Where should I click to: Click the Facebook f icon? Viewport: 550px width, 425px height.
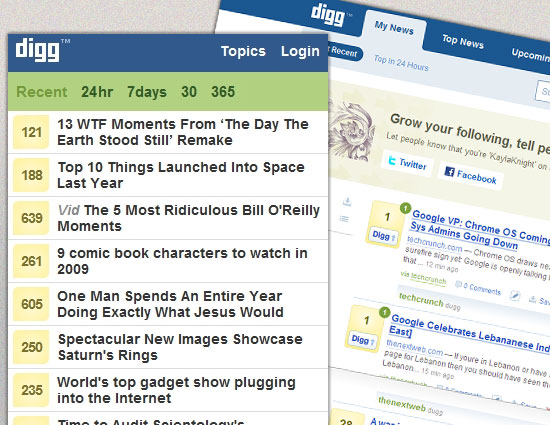[449, 172]
